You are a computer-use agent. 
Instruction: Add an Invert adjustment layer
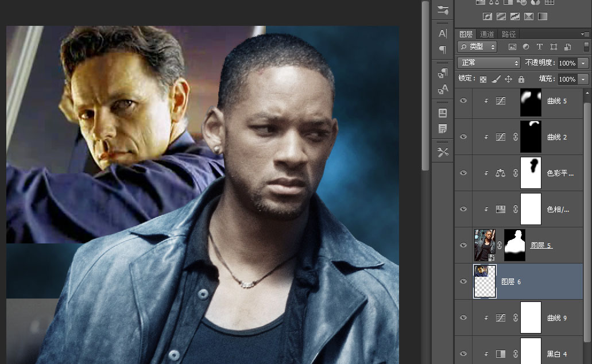[487, 16]
